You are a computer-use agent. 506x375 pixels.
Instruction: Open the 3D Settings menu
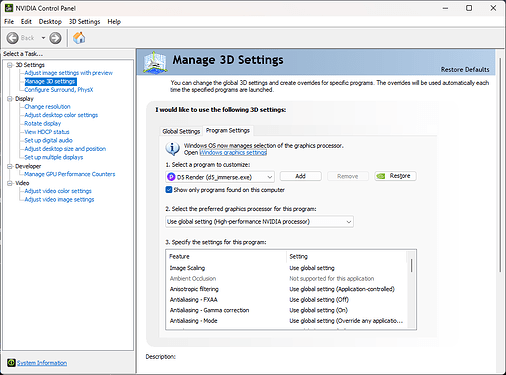click(84, 22)
